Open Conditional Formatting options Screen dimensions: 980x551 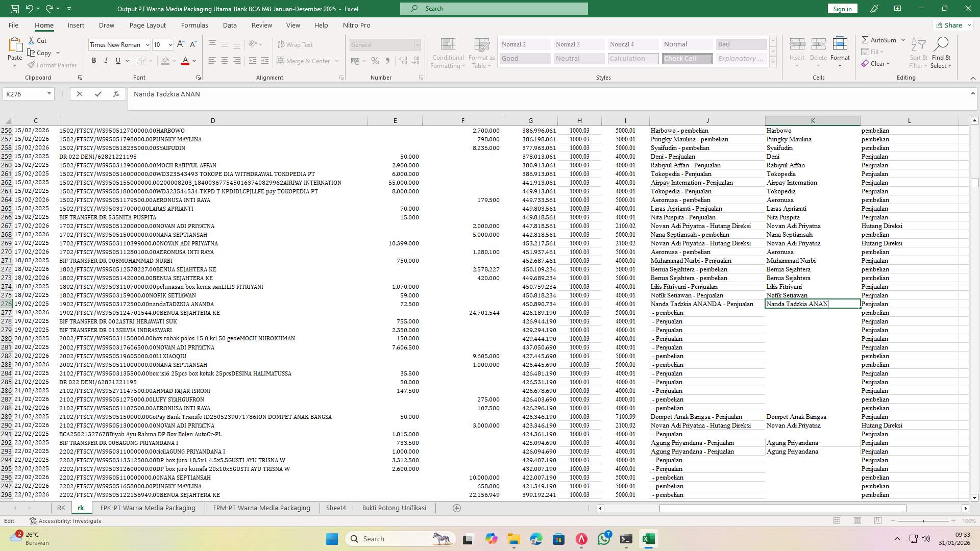pos(448,53)
